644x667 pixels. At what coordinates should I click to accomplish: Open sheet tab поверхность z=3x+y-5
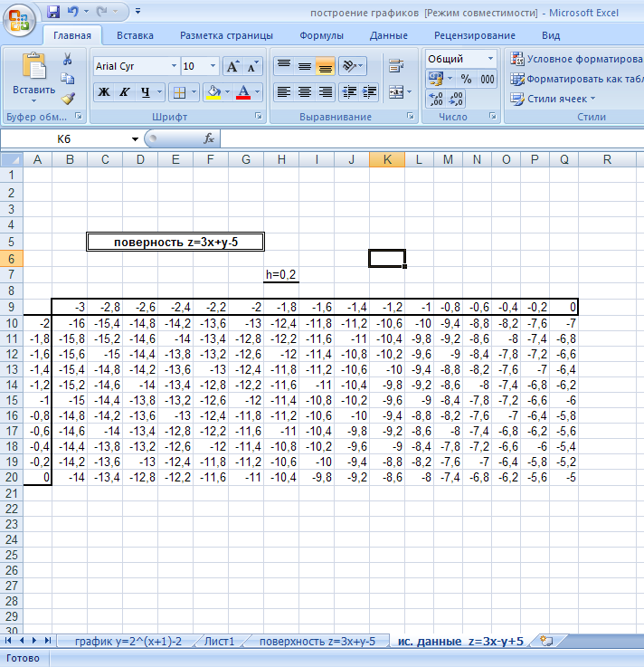point(317,641)
